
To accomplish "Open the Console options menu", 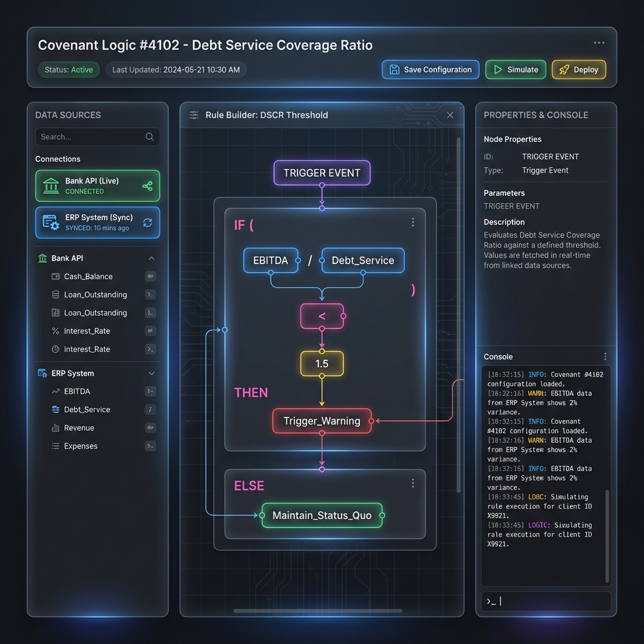I will point(605,357).
